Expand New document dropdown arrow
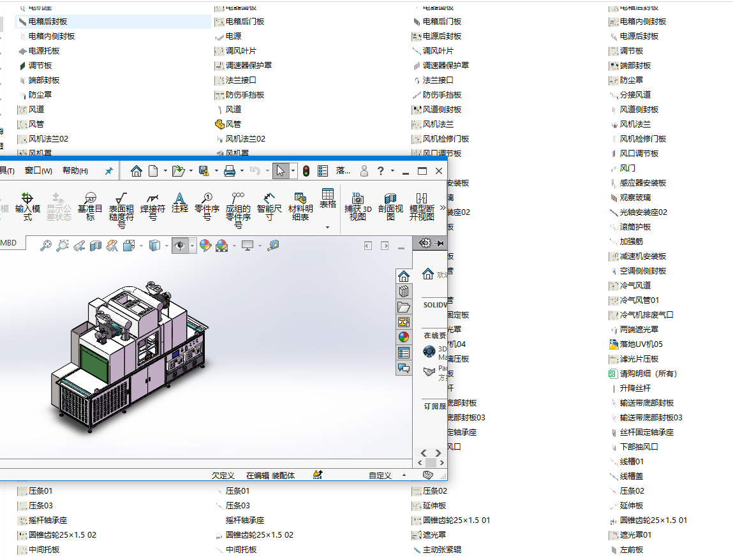The image size is (733, 560). pos(165,171)
